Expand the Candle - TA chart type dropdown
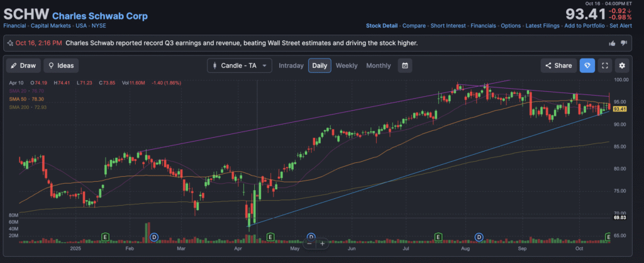Screen dimensions: 644x263 point(240,65)
